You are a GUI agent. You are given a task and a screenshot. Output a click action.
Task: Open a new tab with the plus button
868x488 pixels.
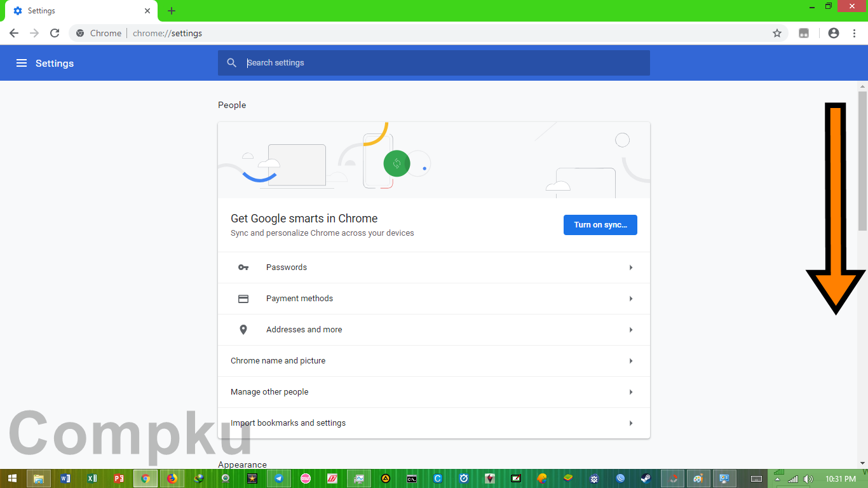[172, 11]
